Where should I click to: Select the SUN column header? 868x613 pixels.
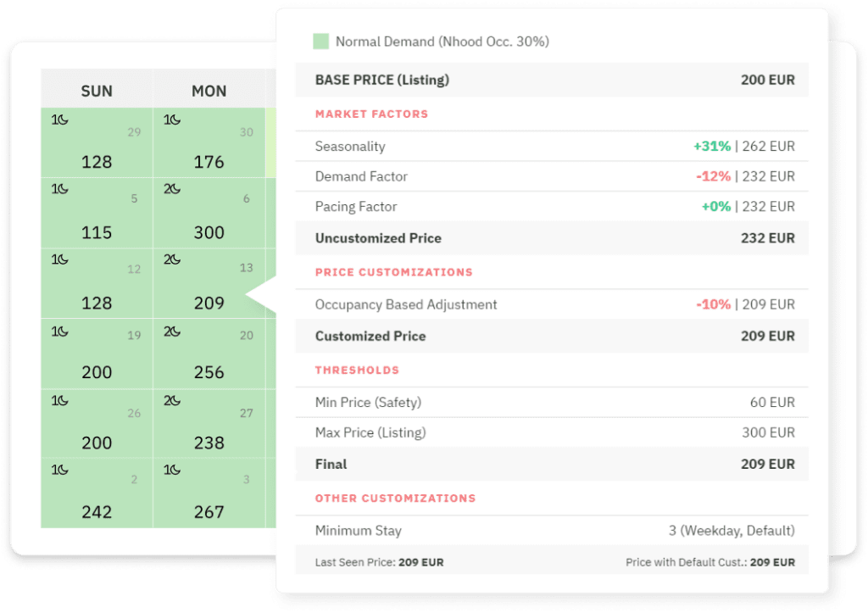(x=97, y=90)
